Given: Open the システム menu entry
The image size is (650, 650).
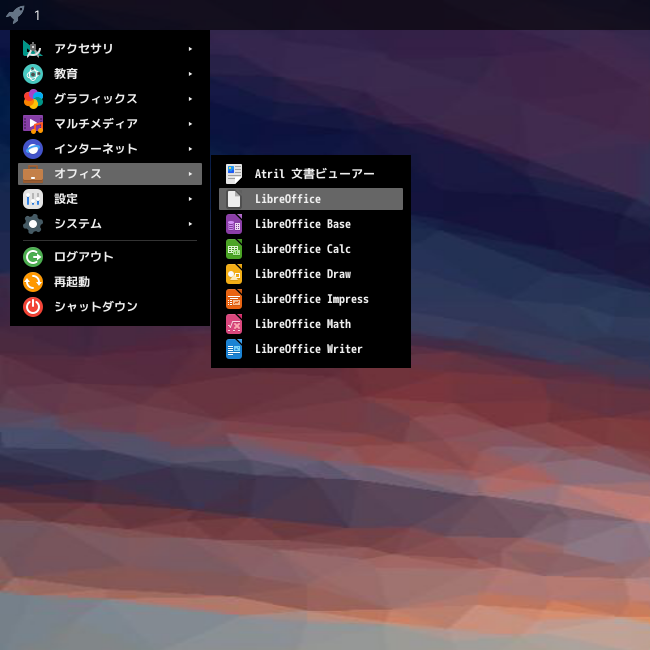Looking at the screenshot, I should [110, 224].
